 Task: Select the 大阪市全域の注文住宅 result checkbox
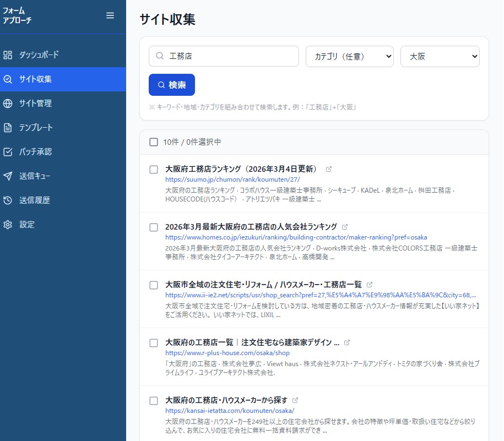(x=154, y=285)
